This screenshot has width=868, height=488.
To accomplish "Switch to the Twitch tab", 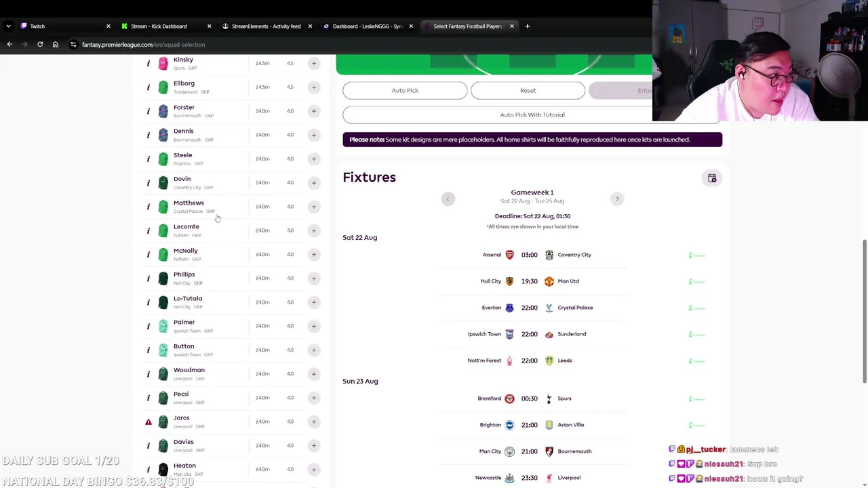I will coord(64,26).
